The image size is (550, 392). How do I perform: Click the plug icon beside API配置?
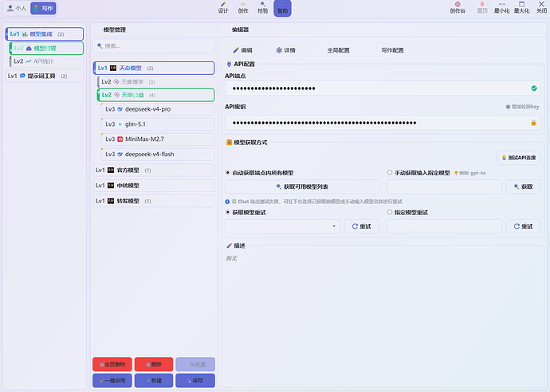(229, 65)
